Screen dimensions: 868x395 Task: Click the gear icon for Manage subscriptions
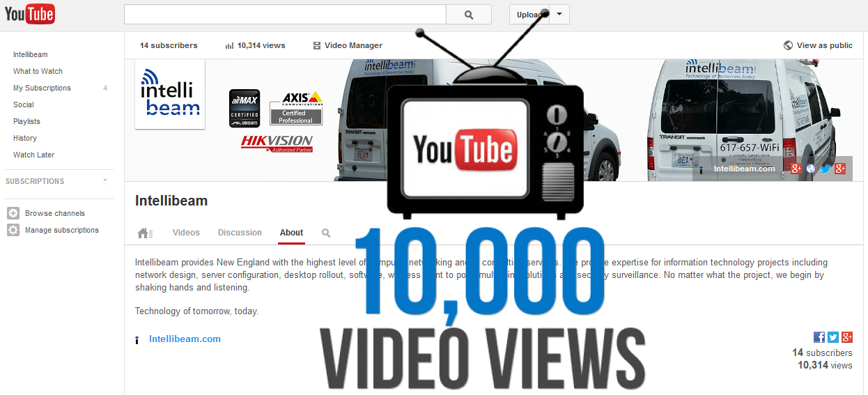click(x=13, y=230)
